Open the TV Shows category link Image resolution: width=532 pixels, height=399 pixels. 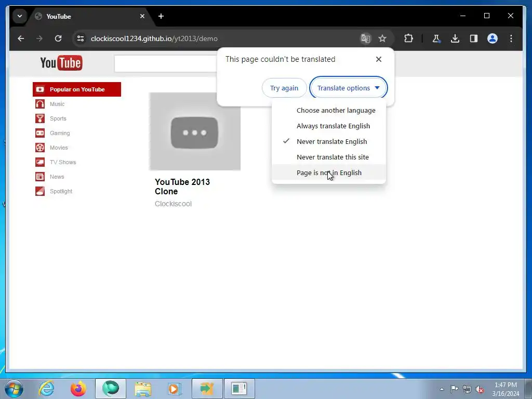pos(63,162)
